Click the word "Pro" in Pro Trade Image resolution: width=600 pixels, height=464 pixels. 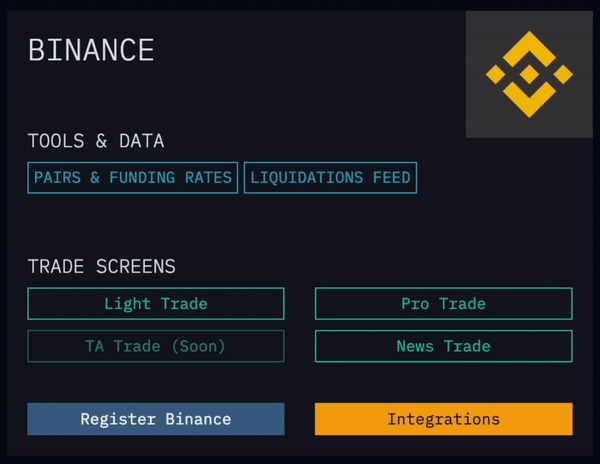point(415,304)
